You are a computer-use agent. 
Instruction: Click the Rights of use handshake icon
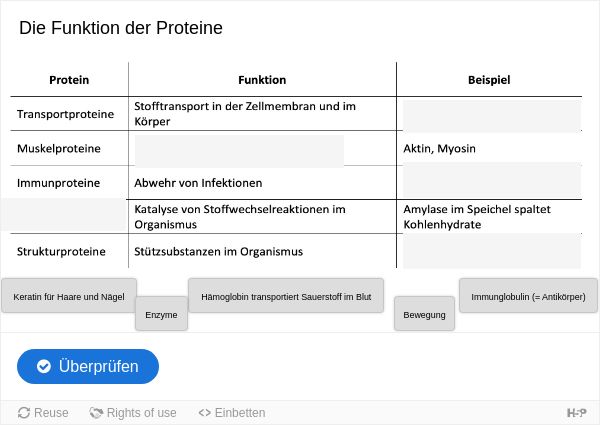coord(96,413)
